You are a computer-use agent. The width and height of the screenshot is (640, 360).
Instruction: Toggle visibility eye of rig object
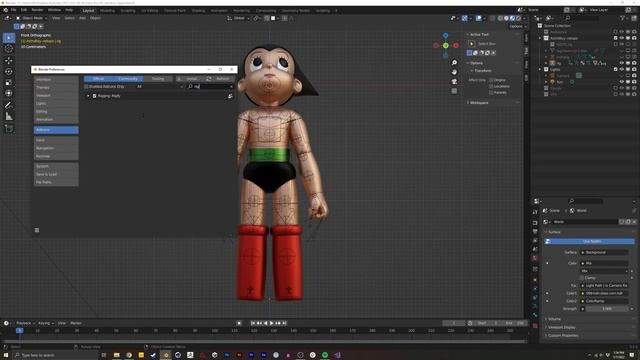tap(621, 63)
